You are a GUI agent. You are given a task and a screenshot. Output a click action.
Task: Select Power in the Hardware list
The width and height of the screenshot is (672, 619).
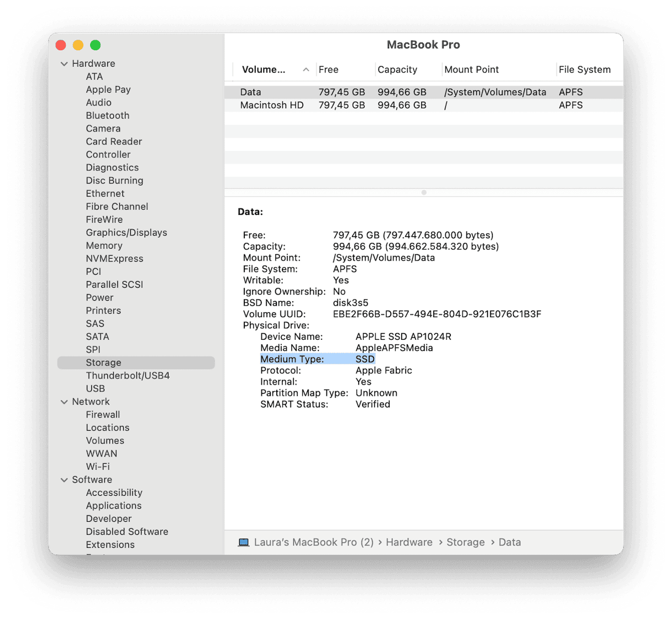(x=99, y=297)
